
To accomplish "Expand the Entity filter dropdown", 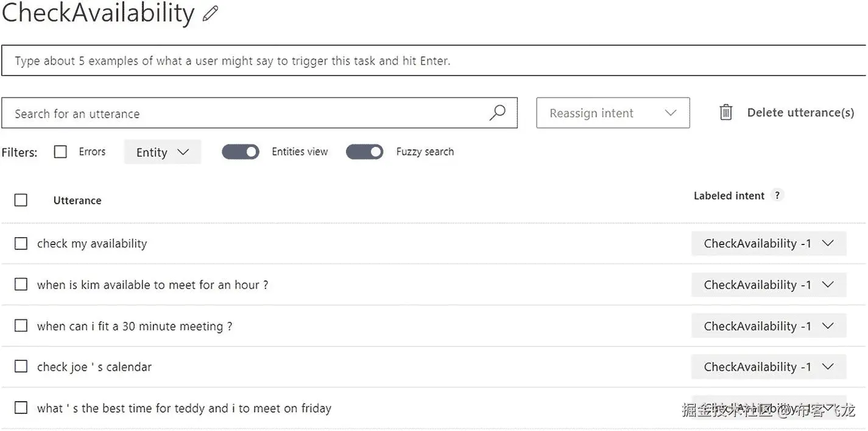I will (163, 152).
